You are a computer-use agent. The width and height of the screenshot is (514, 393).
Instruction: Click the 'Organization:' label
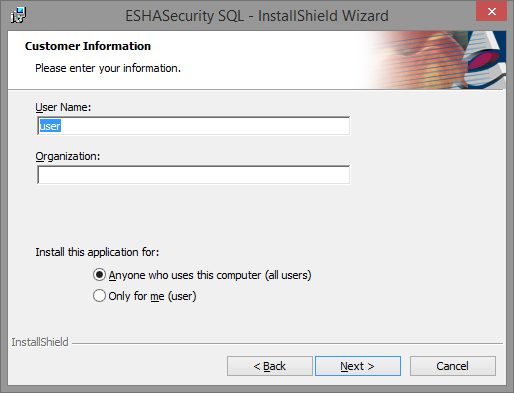[x=68, y=156]
